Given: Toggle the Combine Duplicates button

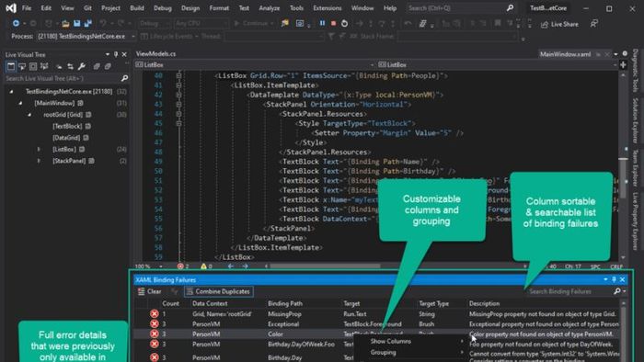Looking at the screenshot, I should [219, 291].
